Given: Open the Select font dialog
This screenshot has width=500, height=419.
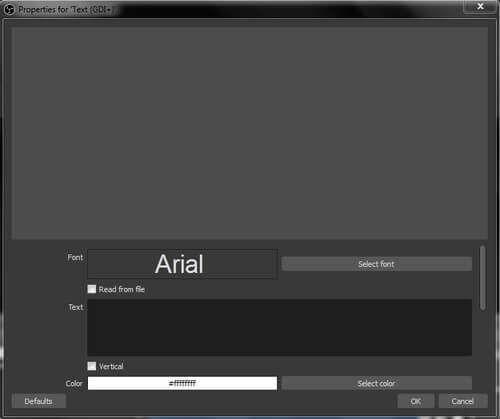Looking at the screenshot, I should [376, 264].
